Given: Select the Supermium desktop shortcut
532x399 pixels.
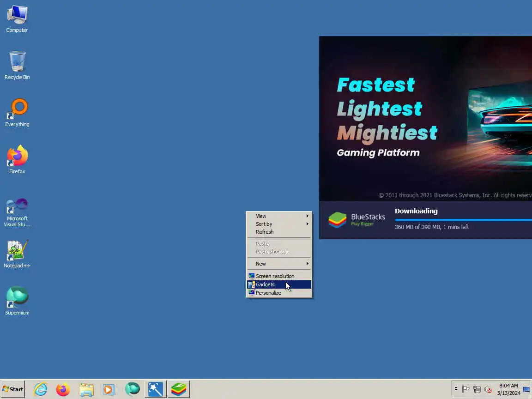Looking at the screenshot, I should point(17,301).
